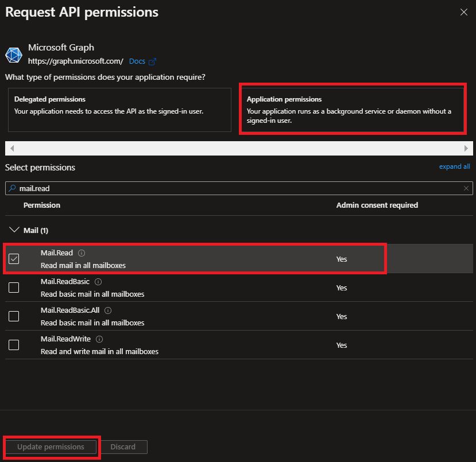Click the Discard button
The height and width of the screenshot is (462, 476).
[x=123, y=447]
